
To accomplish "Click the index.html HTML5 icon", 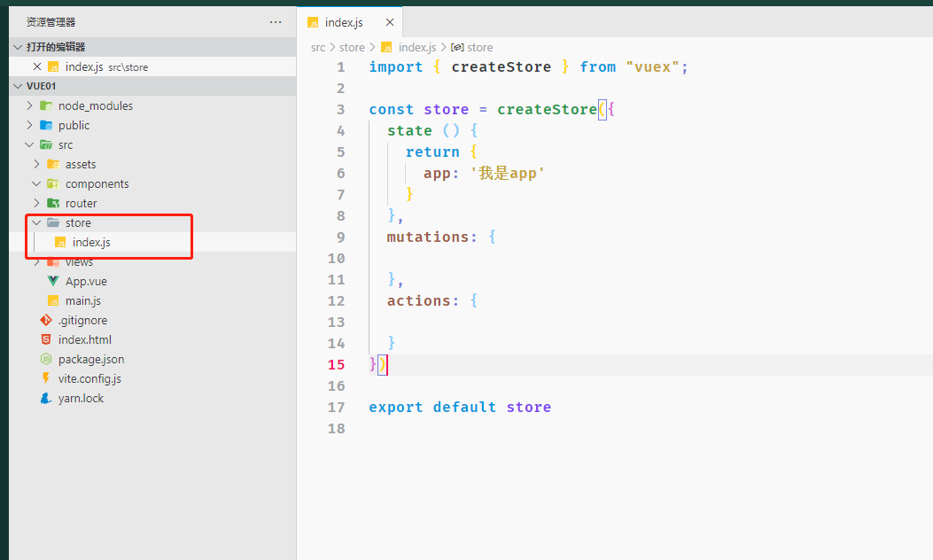I will [x=46, y=340].
